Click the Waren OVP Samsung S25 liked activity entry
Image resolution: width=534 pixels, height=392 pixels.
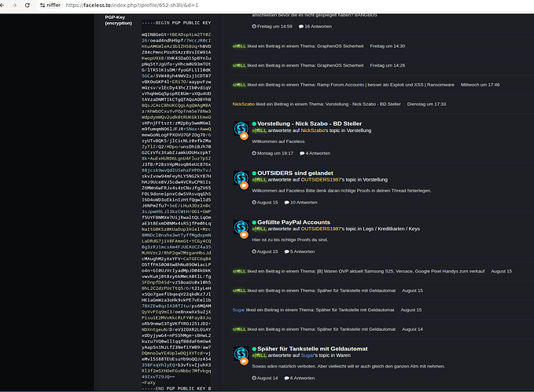pyautogui.click(x=372, y=271)
